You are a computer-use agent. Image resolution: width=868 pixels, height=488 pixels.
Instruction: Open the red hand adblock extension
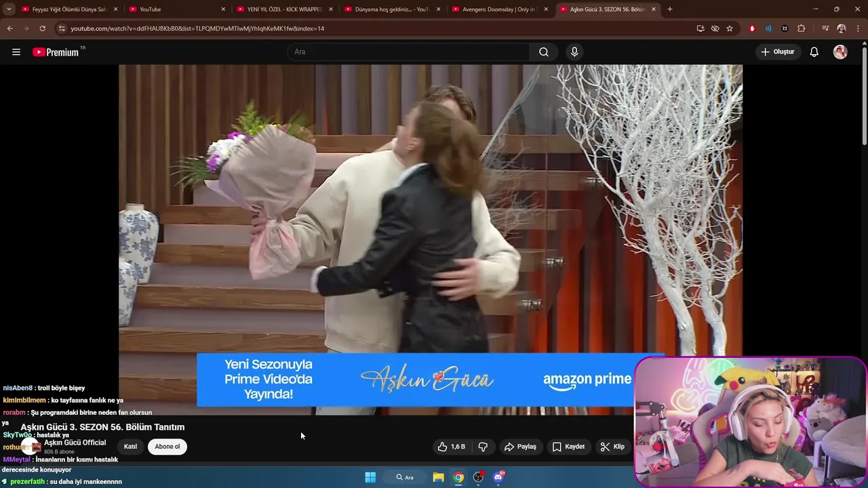point(752,28)
